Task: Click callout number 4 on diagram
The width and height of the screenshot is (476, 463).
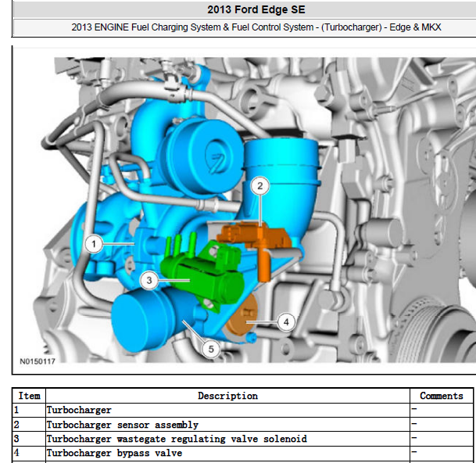Action: click(x=286, y=321)
